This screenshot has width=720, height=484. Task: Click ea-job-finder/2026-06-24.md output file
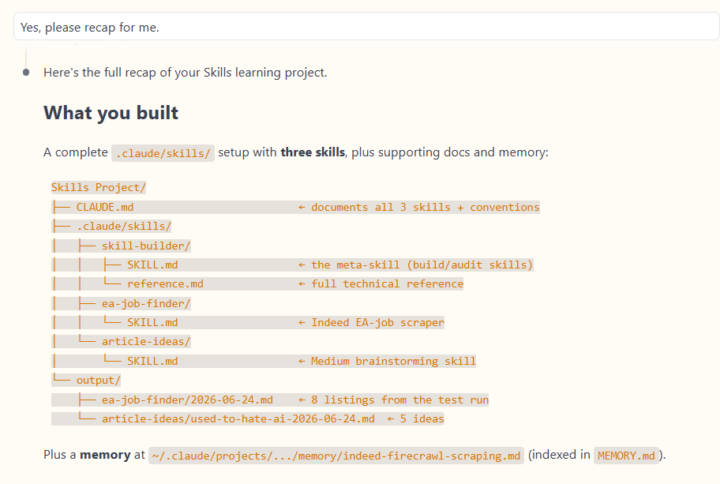[x=187, y=400]
